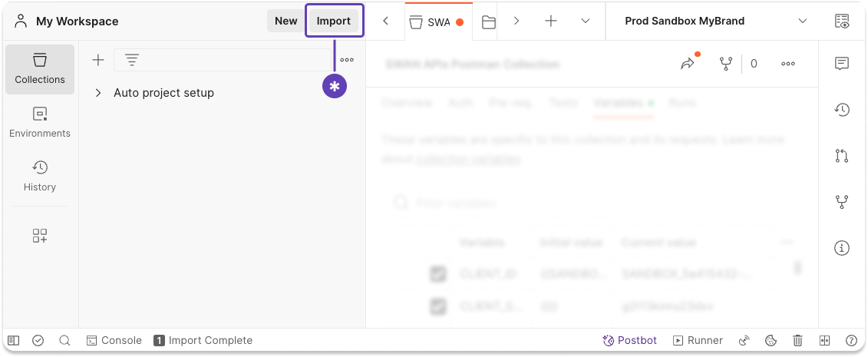The width and height of the screenshot is (868, 357).
Task: Expand the Auto project setup collection
Action: click(98, 93)
